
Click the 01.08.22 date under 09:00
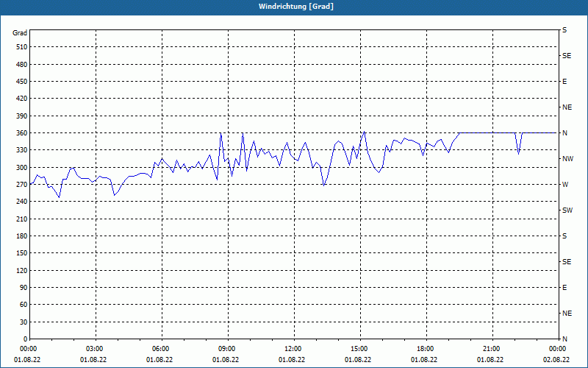point(226,360)
